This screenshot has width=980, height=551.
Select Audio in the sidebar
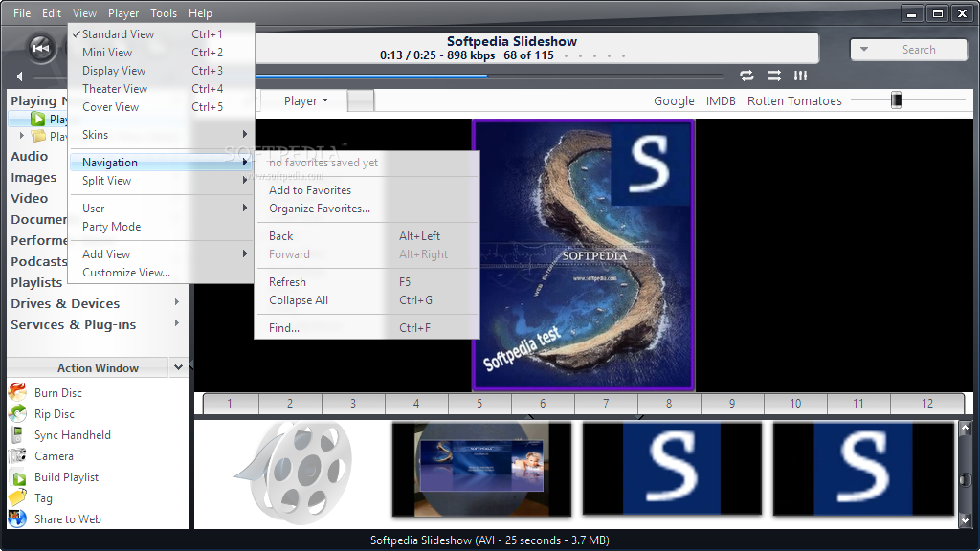[30, 156]
